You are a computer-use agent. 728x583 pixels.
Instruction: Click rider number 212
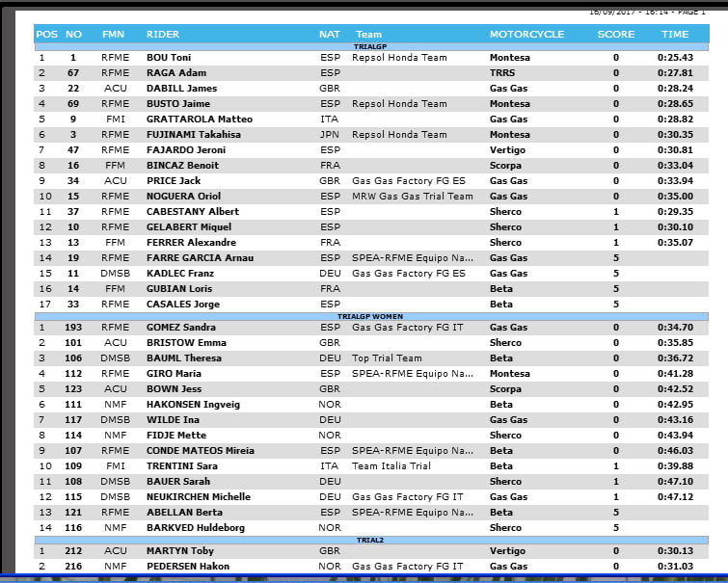click(73, 551)
